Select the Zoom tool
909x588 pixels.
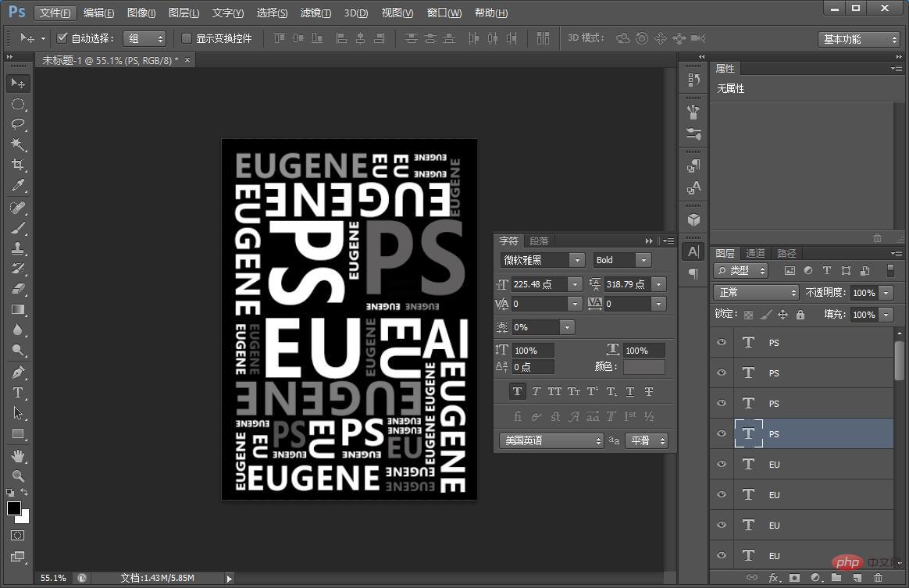[x=18, y=476]
